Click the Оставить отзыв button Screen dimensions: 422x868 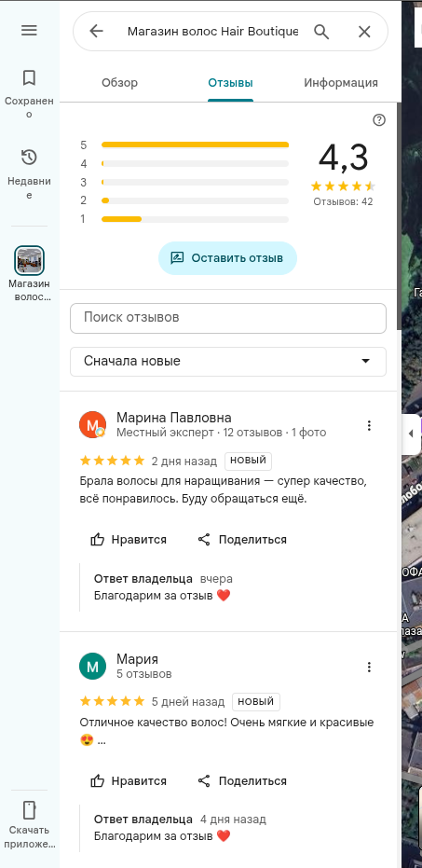(227, 258)
